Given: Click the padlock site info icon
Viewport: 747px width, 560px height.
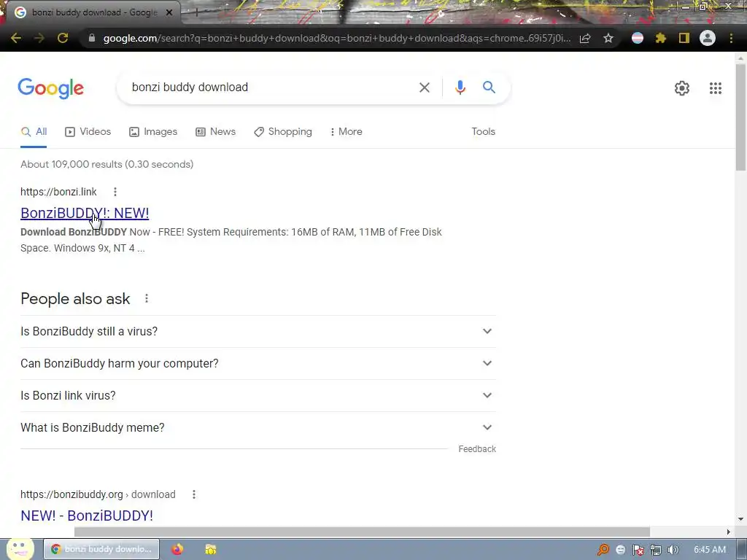Looking at the screenshot, I should click(92, 38).
